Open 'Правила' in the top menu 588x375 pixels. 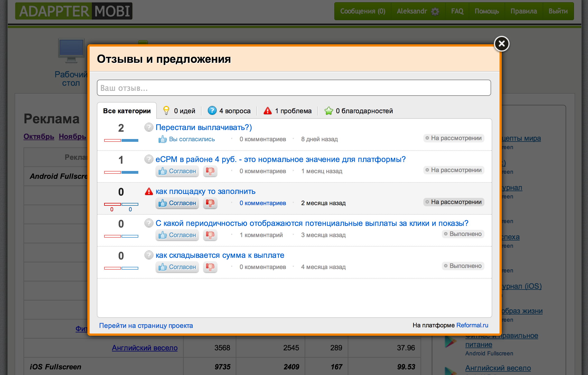(524, 11)
